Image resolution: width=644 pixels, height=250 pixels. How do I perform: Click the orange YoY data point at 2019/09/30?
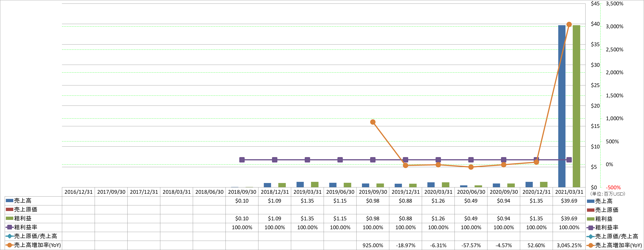click(373, 122)
